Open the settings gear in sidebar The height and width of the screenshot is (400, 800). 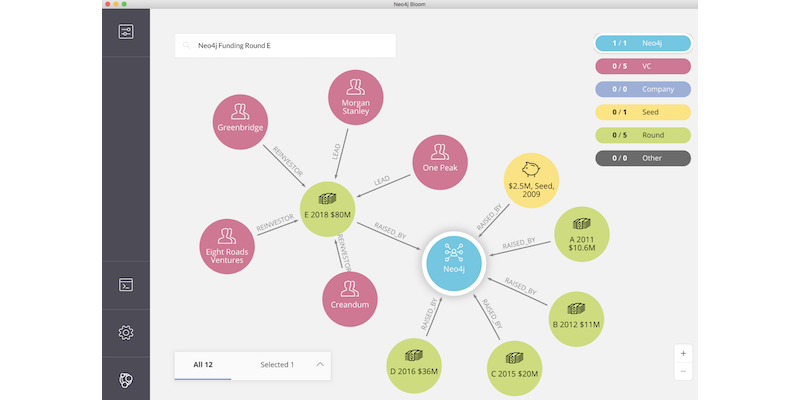(126, 333)
